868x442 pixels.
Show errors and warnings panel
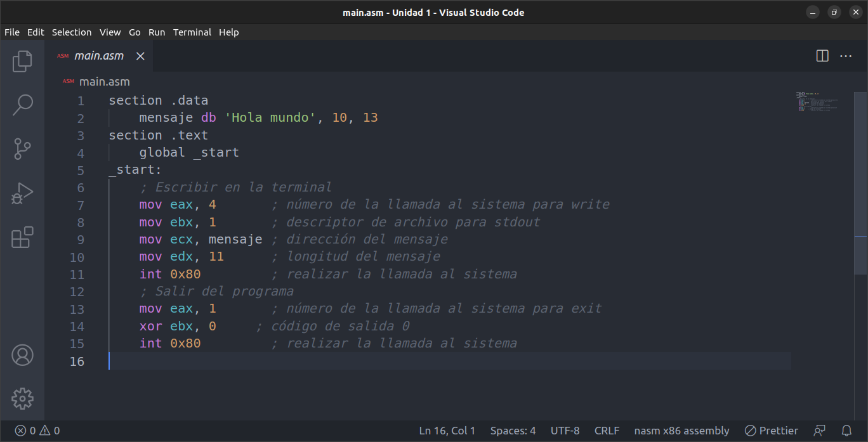click(35, 430)
